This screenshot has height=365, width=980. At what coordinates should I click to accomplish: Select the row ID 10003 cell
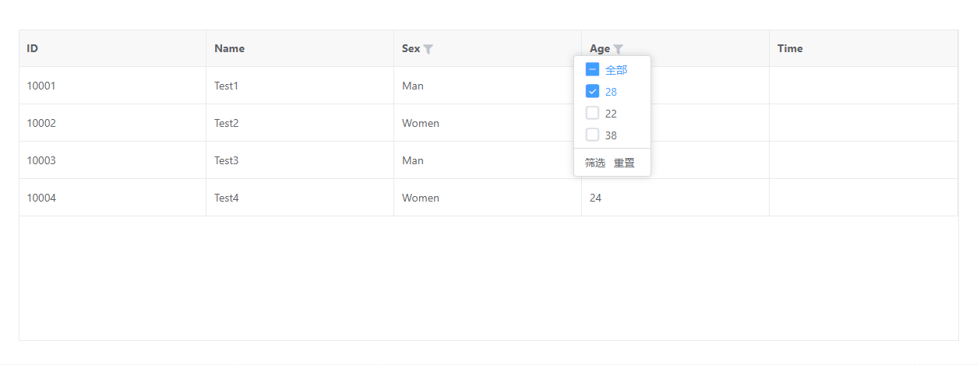pos(41,160)
